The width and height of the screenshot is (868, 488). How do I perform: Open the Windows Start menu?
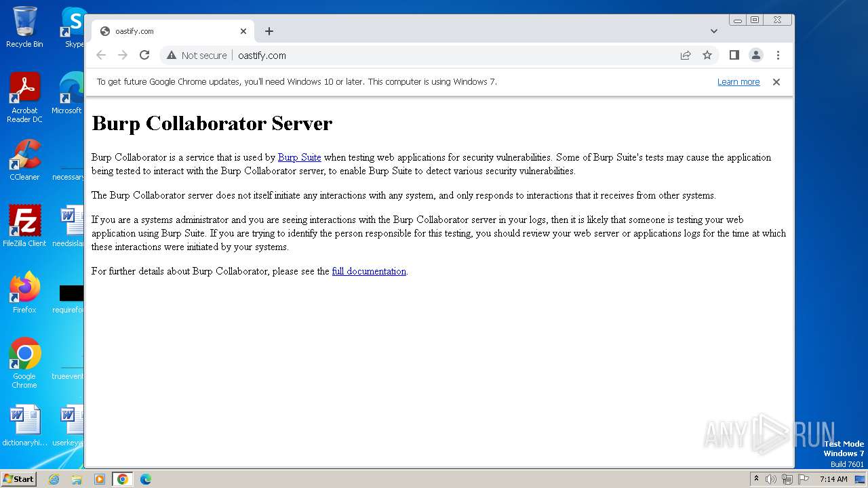(x=18, y=479)
